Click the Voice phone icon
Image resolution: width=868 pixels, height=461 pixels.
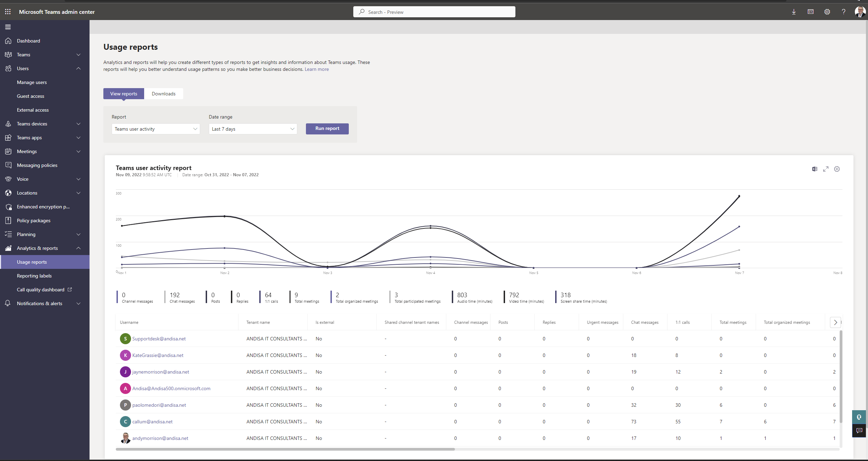pos(8,179)
